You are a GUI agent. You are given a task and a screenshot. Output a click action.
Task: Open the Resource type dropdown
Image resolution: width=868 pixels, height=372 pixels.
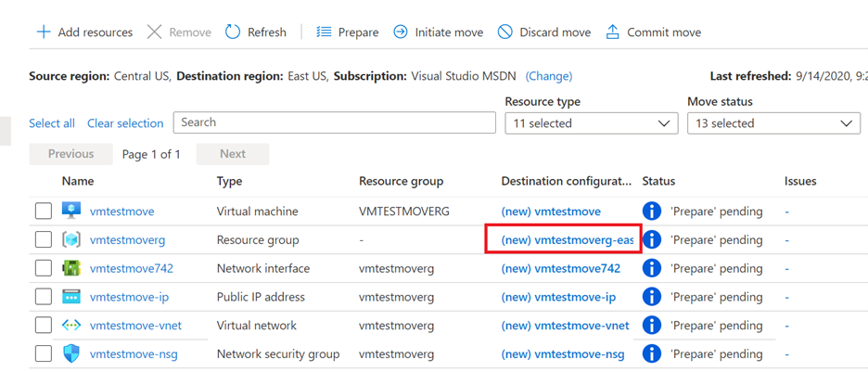click(592, 123)
